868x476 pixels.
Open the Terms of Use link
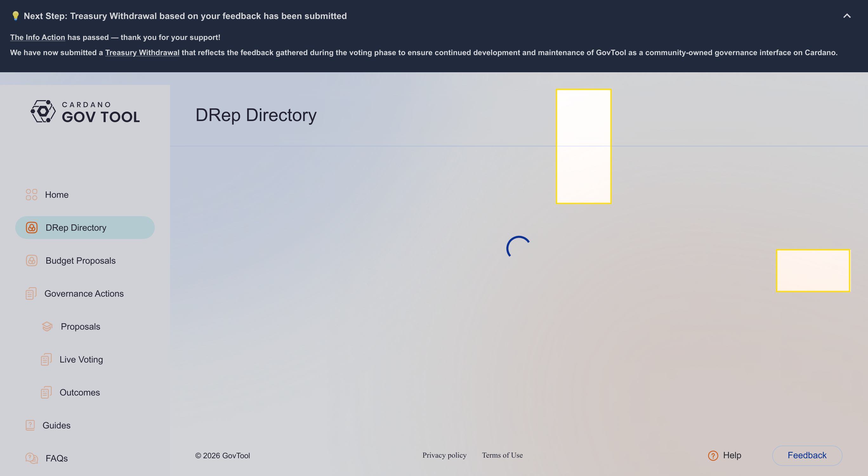pos(502,455)
